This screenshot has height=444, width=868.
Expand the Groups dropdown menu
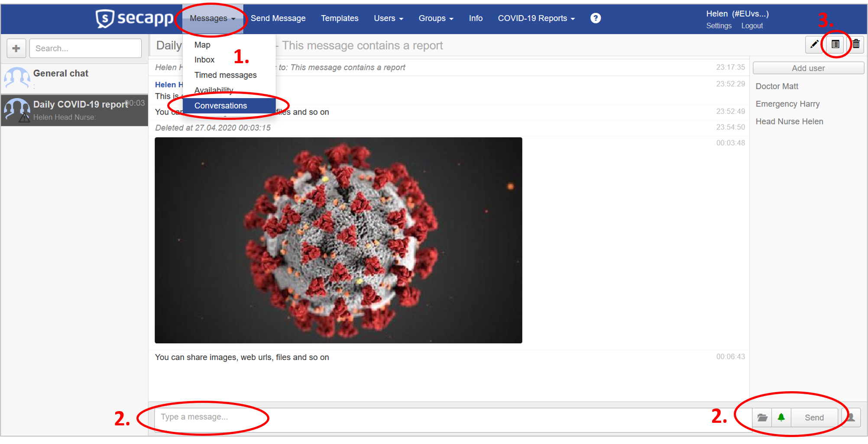coord(436,18)
